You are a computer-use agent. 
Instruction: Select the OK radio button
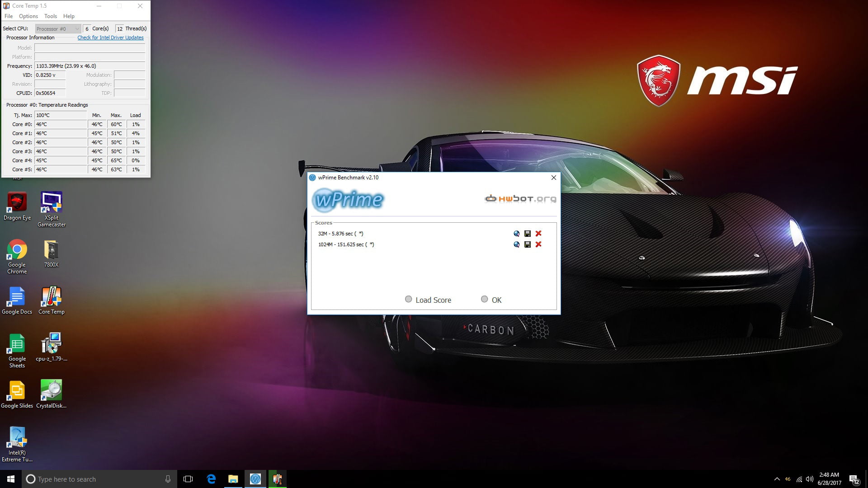pos(484,299)
